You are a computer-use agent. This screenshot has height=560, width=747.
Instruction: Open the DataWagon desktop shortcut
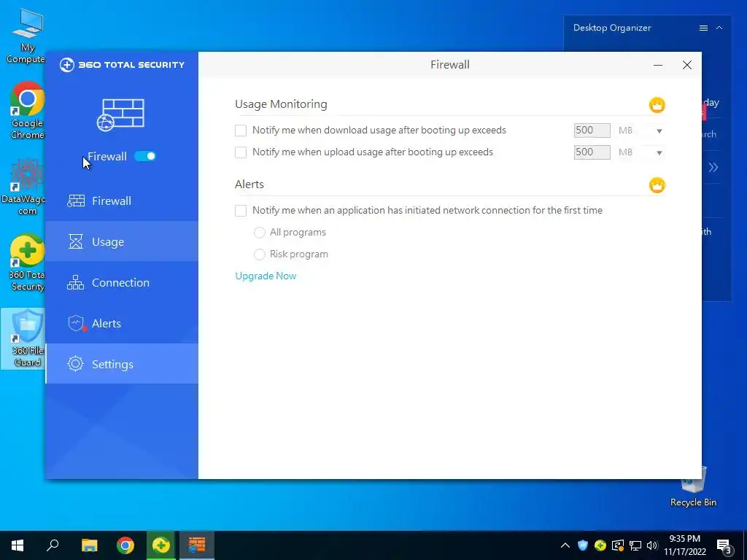pyautogui.click(x=25, y=187)
